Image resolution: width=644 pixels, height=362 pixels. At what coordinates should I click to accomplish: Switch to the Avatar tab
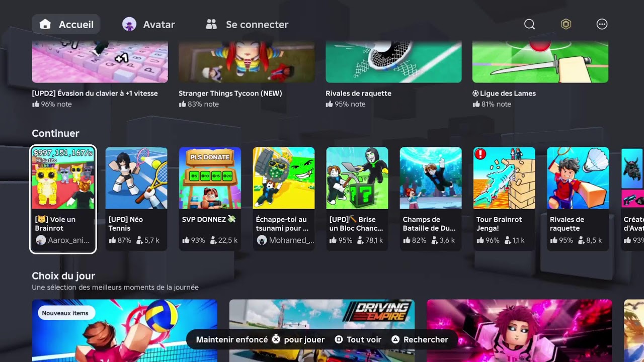(148, 24)
